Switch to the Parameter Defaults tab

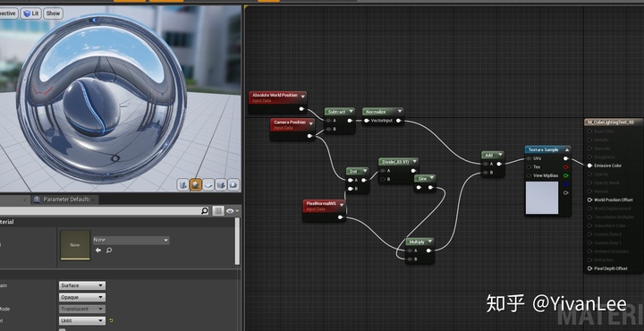(x=65, y=199)
